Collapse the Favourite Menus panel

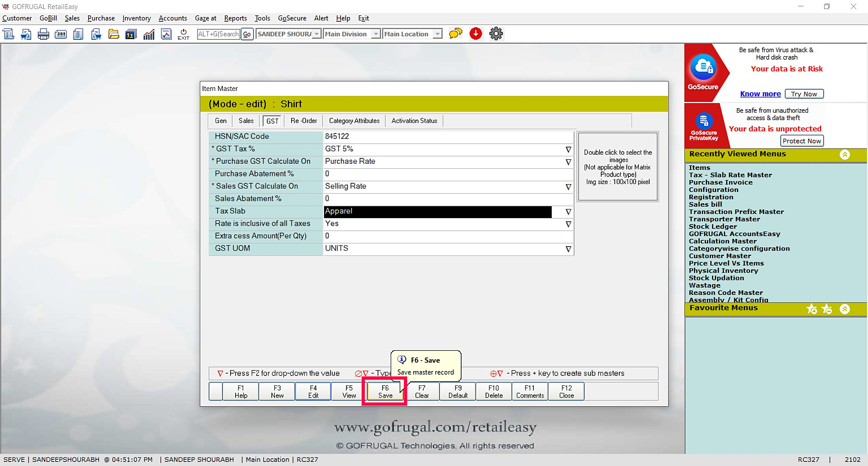point(844,309)
